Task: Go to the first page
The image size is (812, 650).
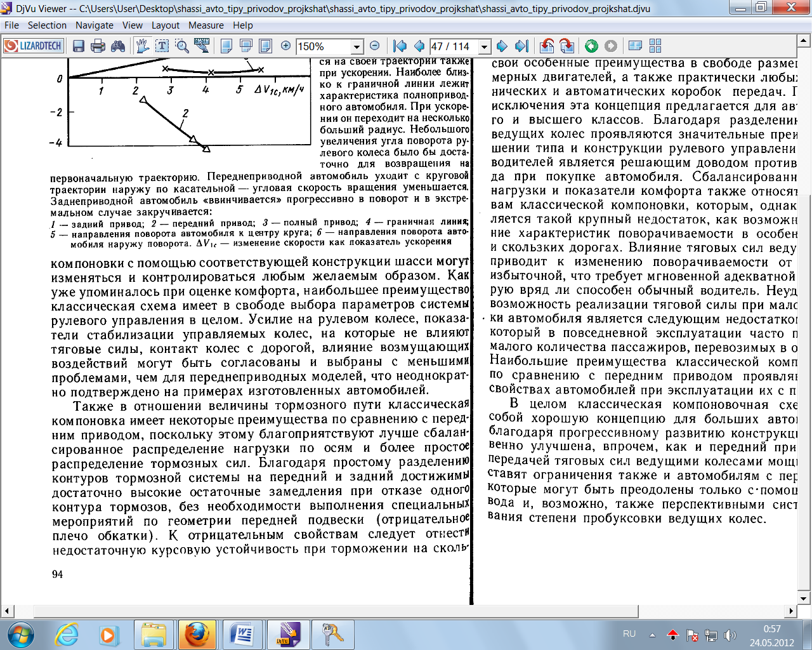Action: [400, 46]
